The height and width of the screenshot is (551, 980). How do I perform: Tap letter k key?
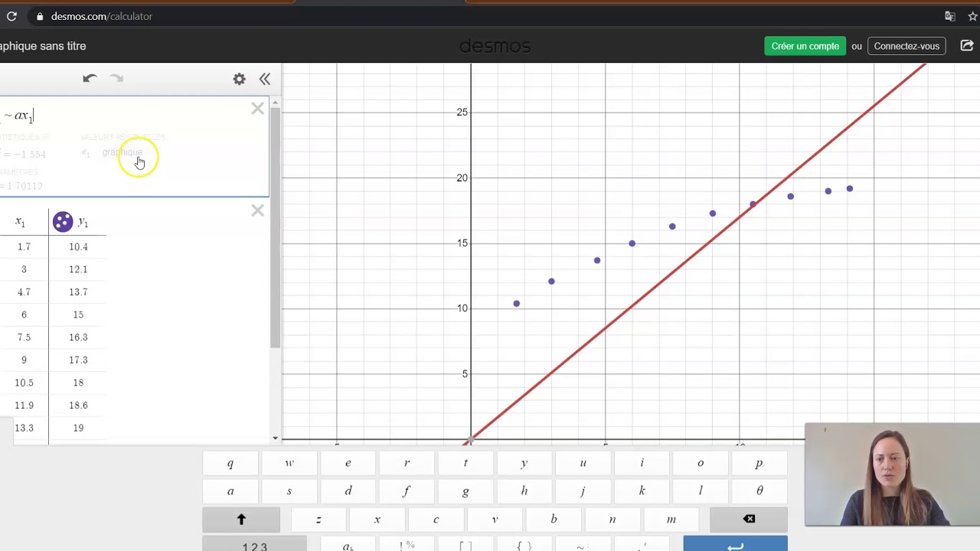click(x=642, y=491)
